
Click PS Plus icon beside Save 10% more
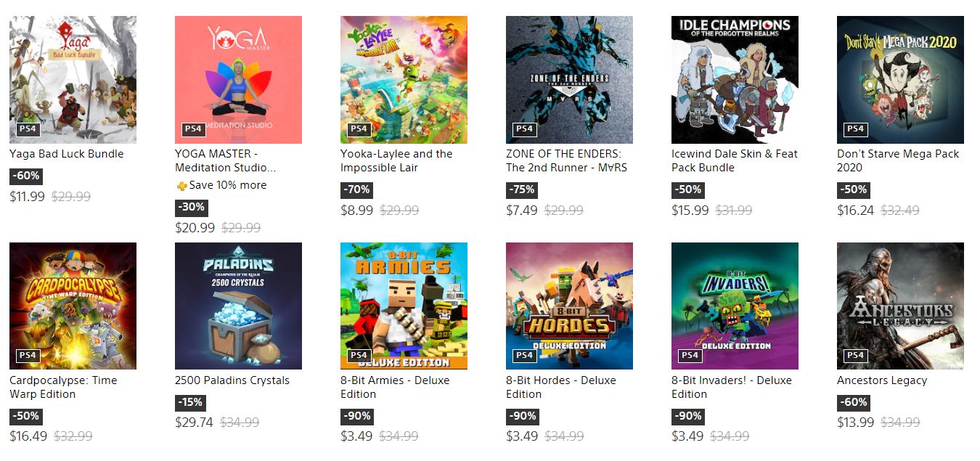pos(181,186)
